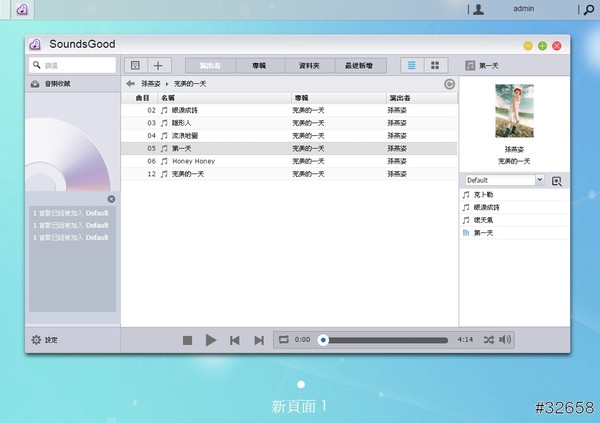Skip to the previous track

pos(235,340)
